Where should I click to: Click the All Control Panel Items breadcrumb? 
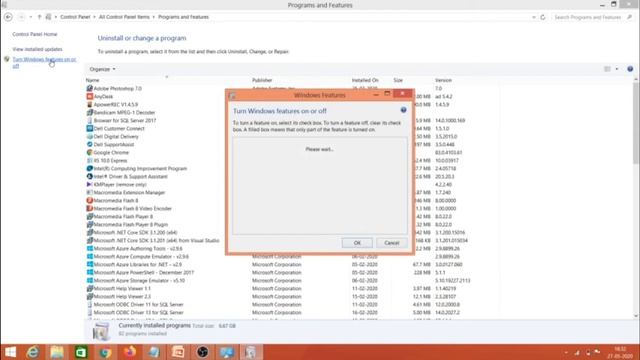(x=124, y=17)
